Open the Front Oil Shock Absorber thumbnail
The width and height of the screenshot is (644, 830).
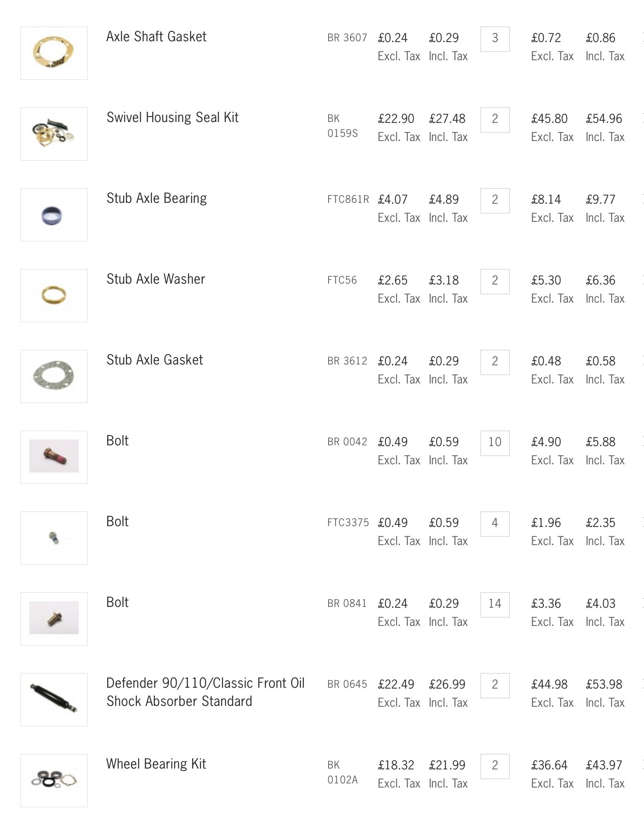pos(54,700)
